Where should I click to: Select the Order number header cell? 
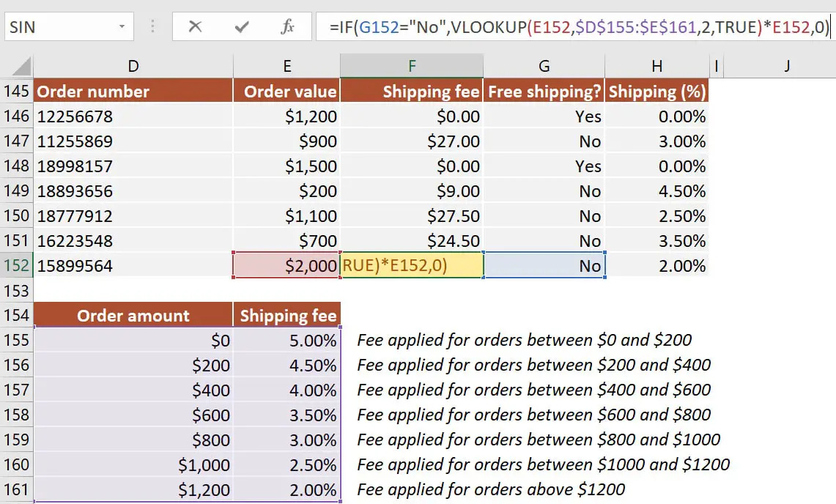(133, 91)
